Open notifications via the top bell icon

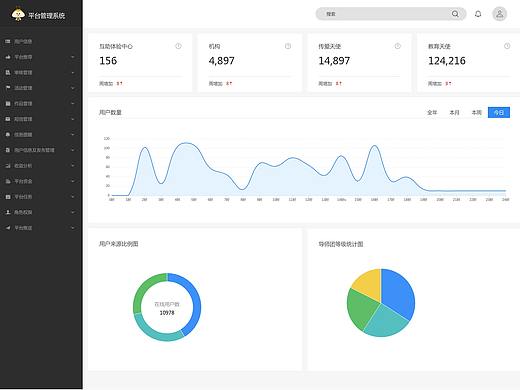tap(478, 14)
